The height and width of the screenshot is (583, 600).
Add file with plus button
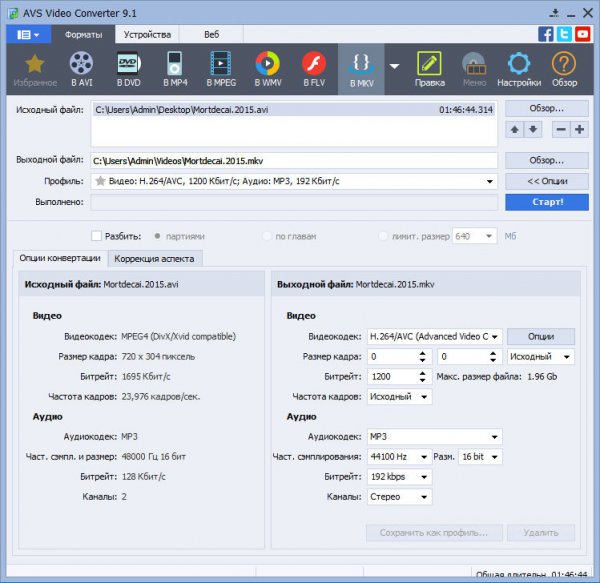coord(579,130)
